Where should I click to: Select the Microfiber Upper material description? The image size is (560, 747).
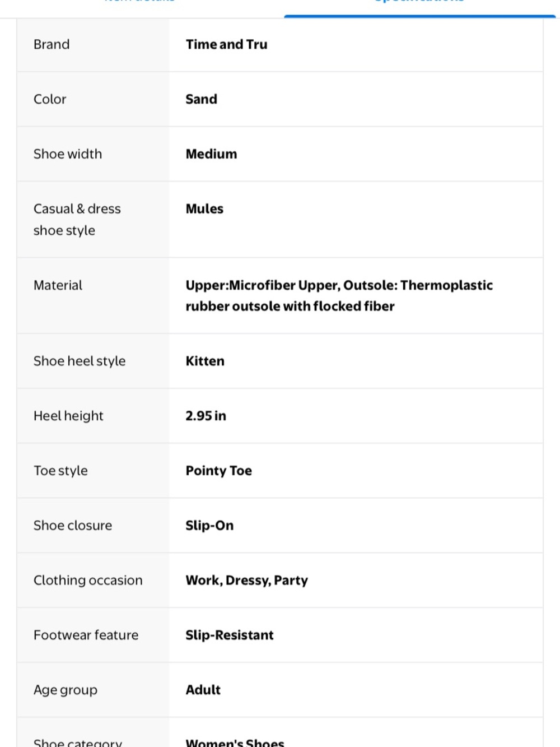click(339, 296)
